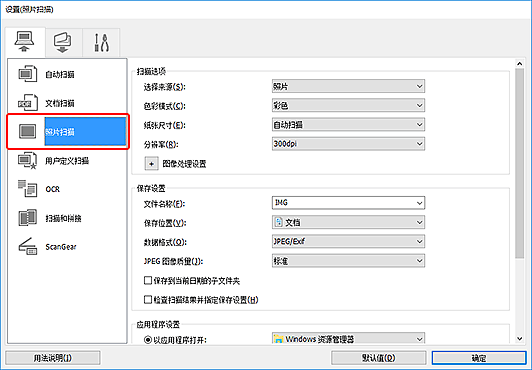Click the document icon in 保存位置 field
This screenshot has width=532, height=370.
tap(279, 222)
